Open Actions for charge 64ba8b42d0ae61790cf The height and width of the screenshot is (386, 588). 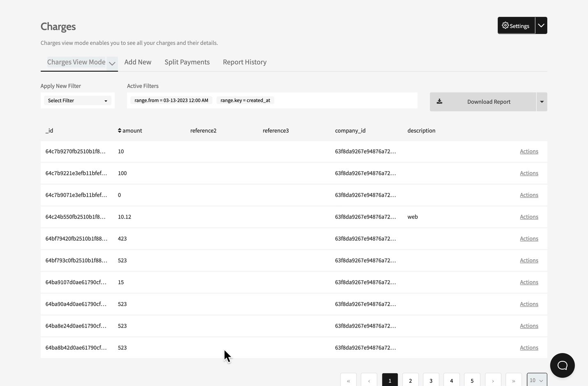pos(529,348)
